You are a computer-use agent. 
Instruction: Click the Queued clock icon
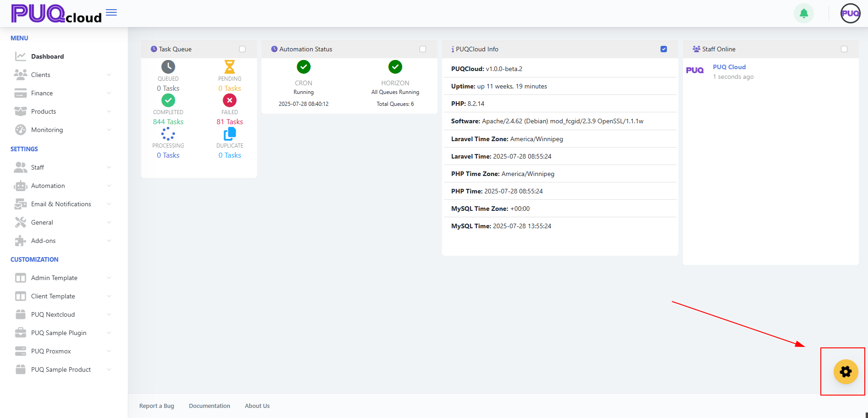[x=168, y=67]
